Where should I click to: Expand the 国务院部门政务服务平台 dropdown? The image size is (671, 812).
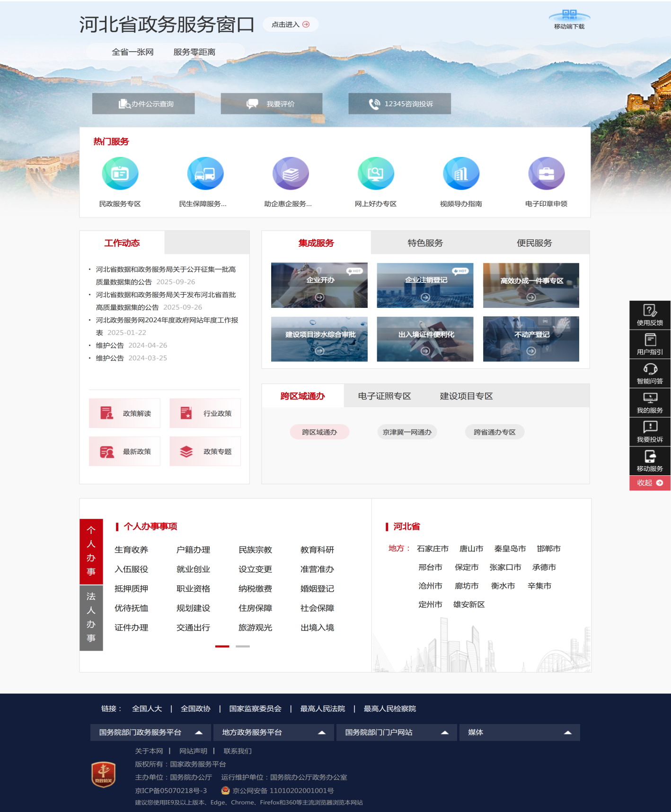point(150,732)
